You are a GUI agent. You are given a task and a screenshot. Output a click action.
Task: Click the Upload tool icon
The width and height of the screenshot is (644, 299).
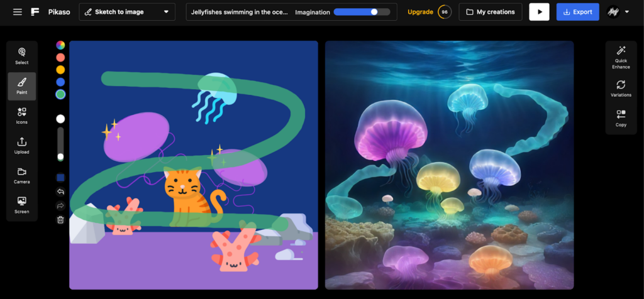tap(22, 145)
